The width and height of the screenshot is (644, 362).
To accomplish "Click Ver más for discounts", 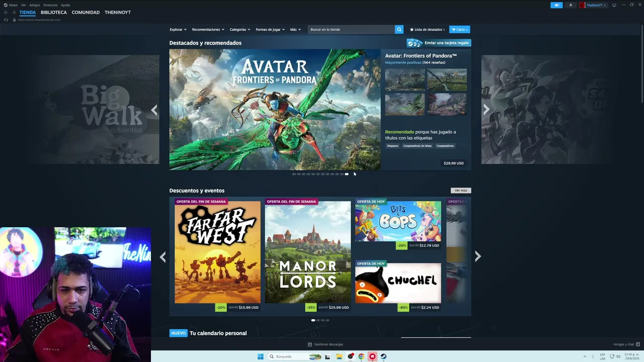I will 461,191.
